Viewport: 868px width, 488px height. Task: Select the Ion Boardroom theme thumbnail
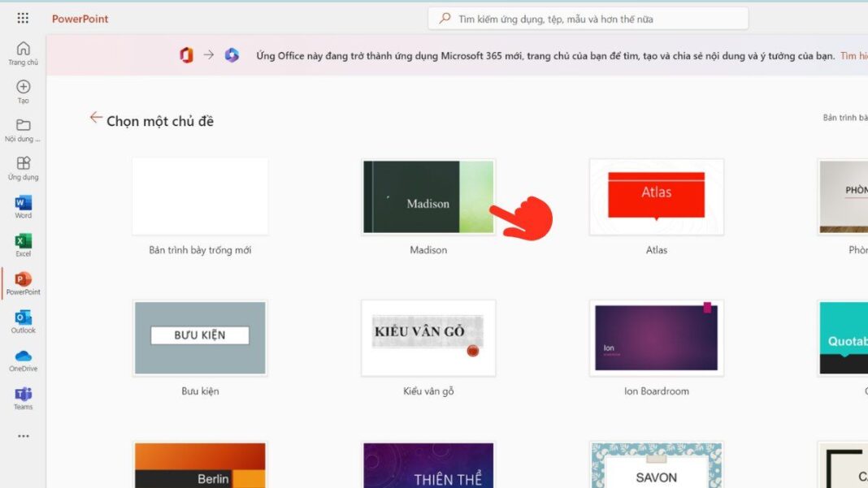coord(657,338)
